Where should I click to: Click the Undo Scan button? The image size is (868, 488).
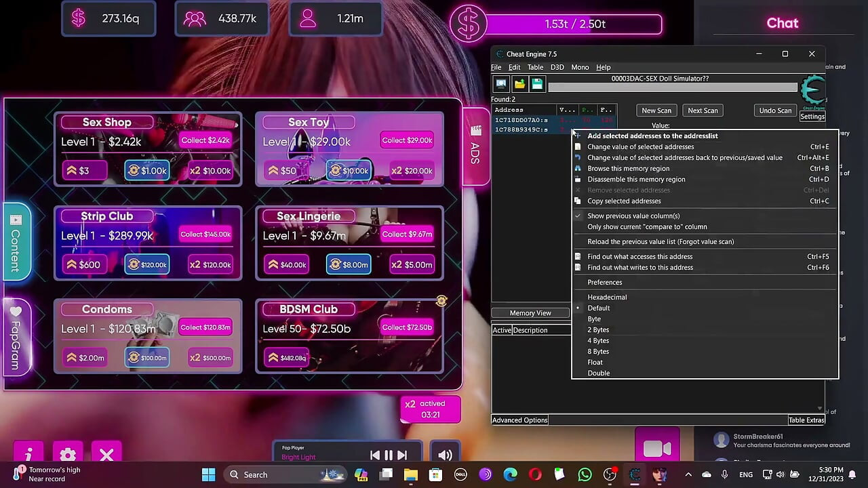coord(775,110)
